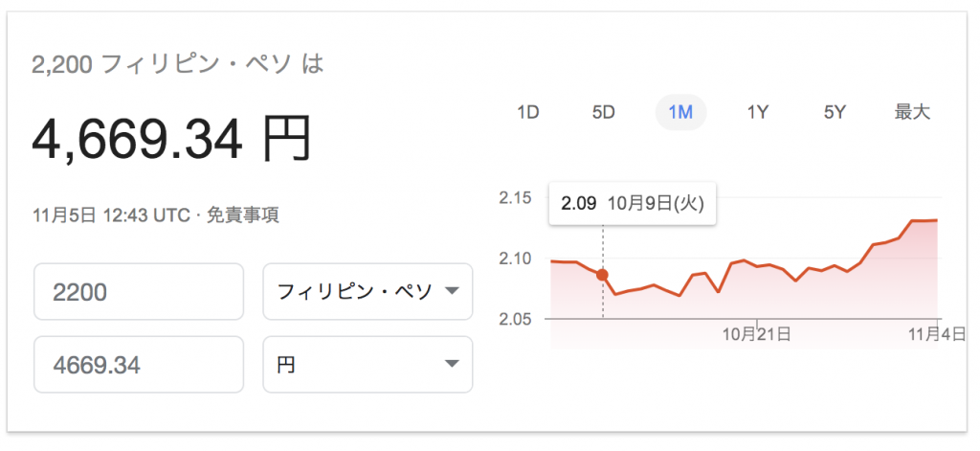Select the 最大 range tab
980x451 pixels.
click(x=912, y=113)
